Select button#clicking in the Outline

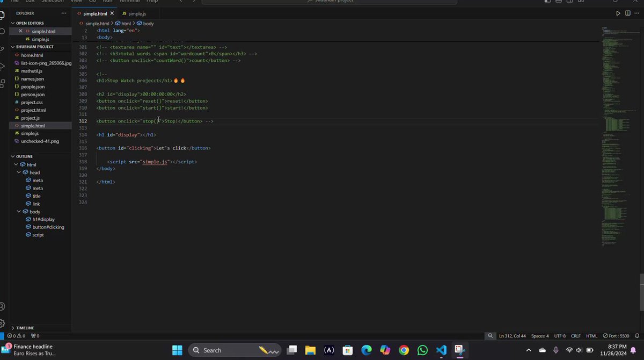(48, 227)
